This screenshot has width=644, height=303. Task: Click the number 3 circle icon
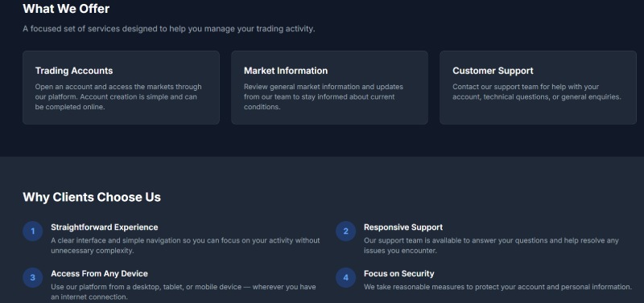[33, 277]
